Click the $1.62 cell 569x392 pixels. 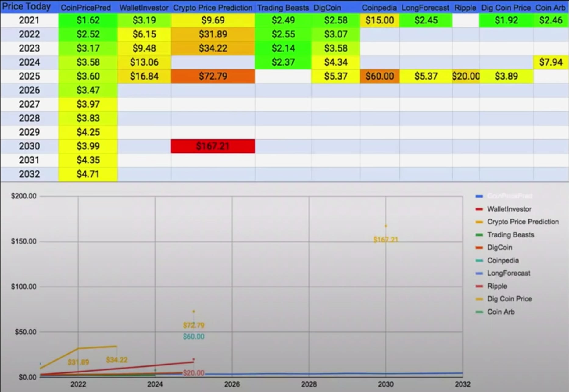pos(88,20)
